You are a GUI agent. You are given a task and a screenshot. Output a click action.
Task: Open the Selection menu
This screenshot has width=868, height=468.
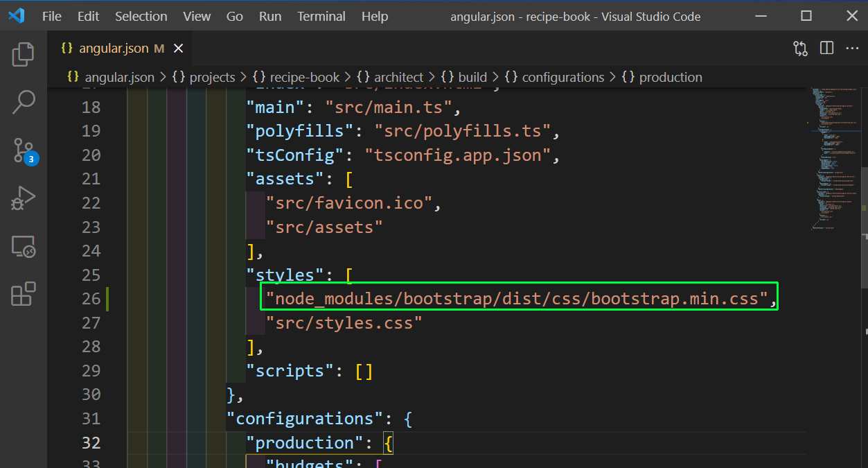tap(141, 16)
